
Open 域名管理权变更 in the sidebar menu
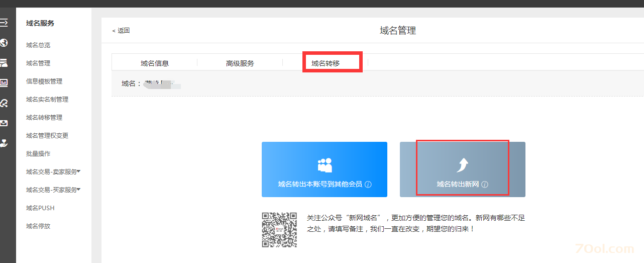(47, 136)
